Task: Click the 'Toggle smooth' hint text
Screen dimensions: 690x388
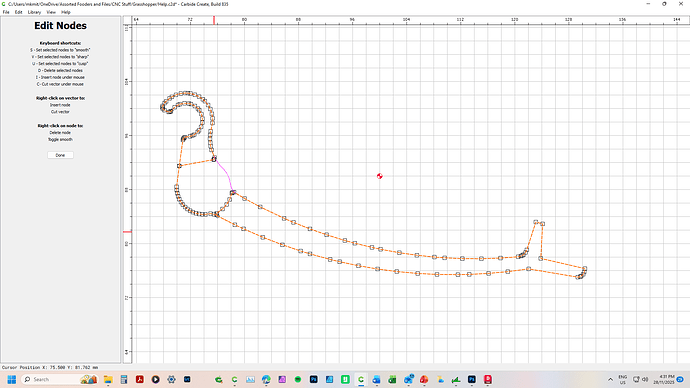Action: point(60,139)
